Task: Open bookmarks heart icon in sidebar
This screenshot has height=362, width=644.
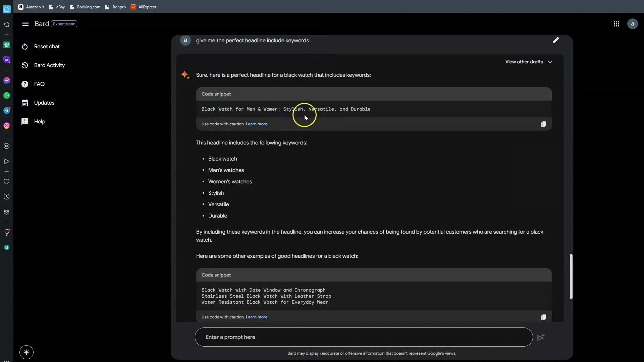Action: pos(7,182)
